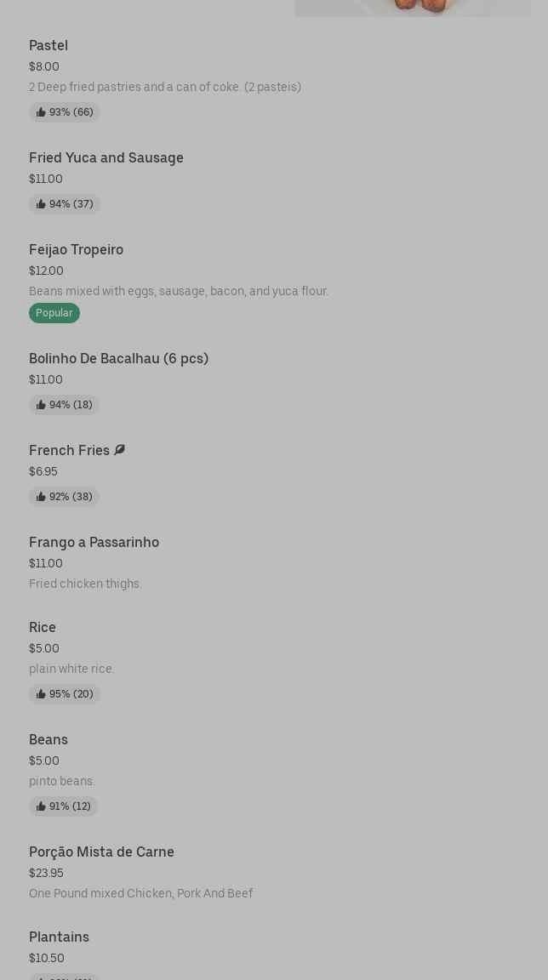This screenshot has width=548, height=980.
Task: Click the 'plain white rice.' description text
Action: [71, 669]
